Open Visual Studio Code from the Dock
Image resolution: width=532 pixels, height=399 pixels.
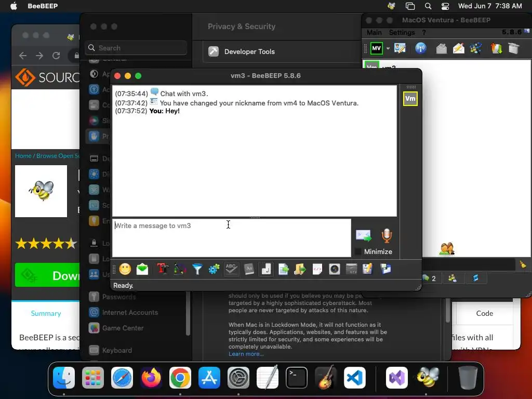[x=354, y=378]
